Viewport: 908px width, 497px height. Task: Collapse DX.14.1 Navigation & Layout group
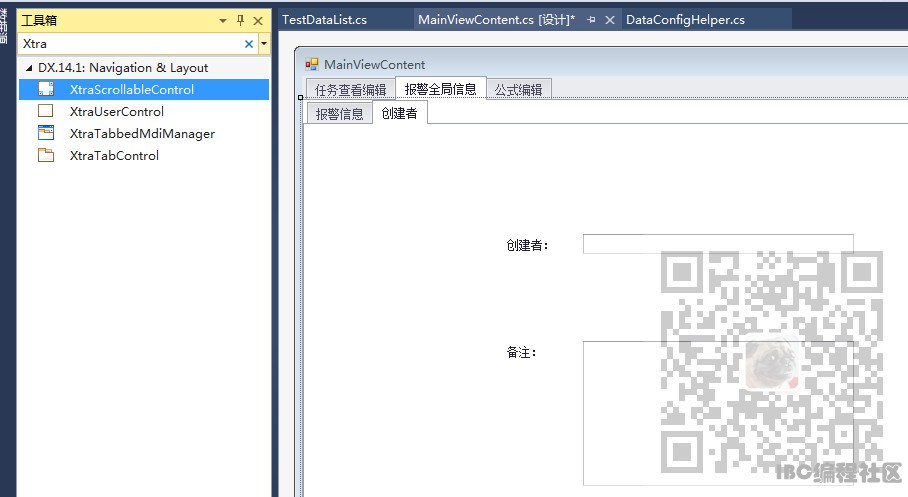[x=29, y=68]
